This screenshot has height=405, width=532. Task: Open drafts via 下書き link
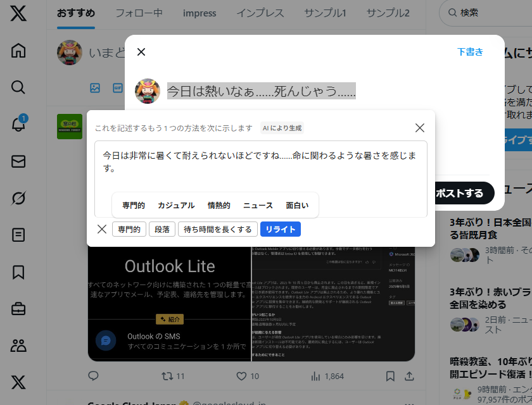pyautogui.click(x=470, y=52)
